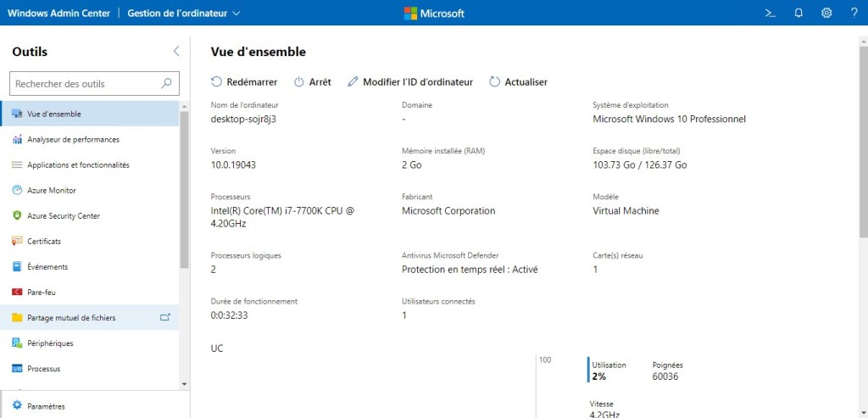Click the Arrêt shutdown button

[x=312, y=82]
